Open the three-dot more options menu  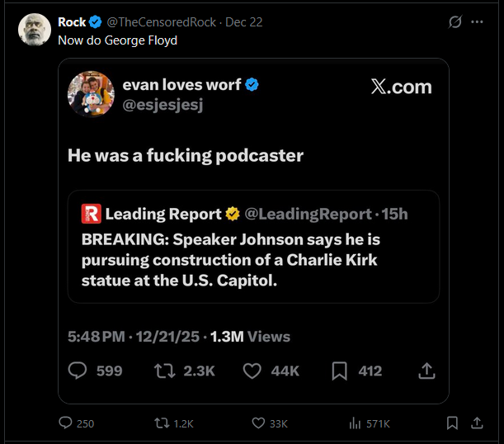pos(477,22)
